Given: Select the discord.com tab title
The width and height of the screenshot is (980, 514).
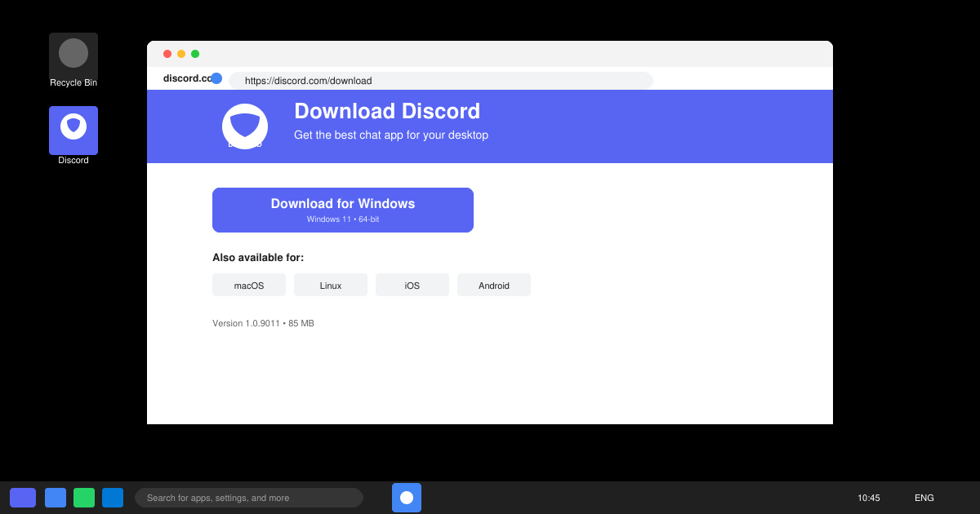Looking at the screenshot, I should click(187, 78).
